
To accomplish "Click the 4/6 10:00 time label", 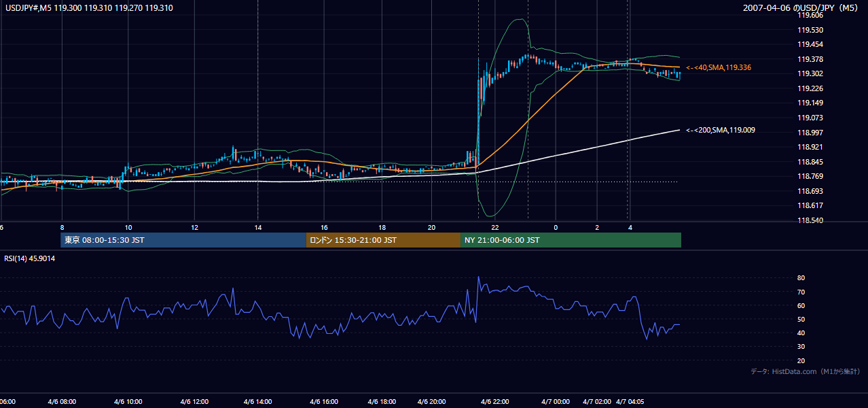I will pyautogui.click(x=128, y=401).
